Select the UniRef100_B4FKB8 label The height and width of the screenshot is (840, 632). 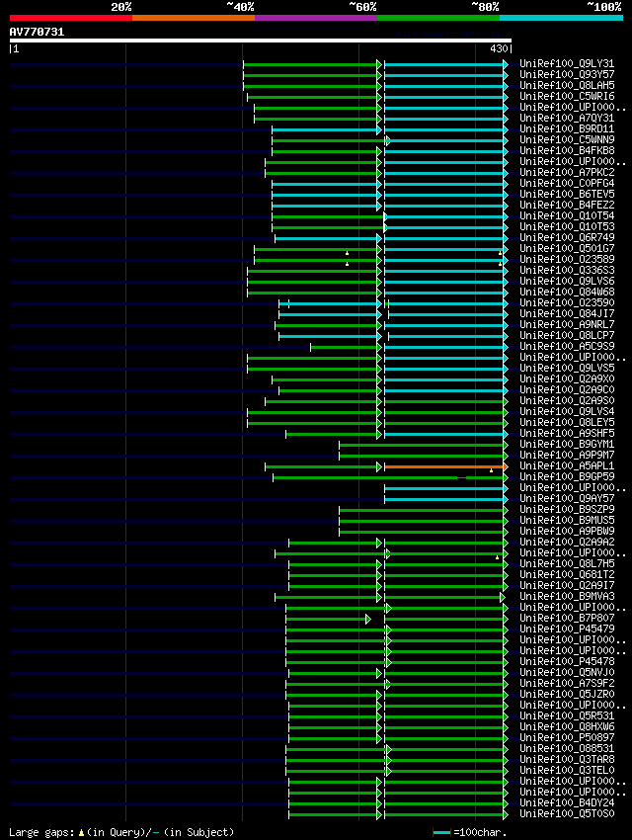pyautogui.click(x=567, y=150)
